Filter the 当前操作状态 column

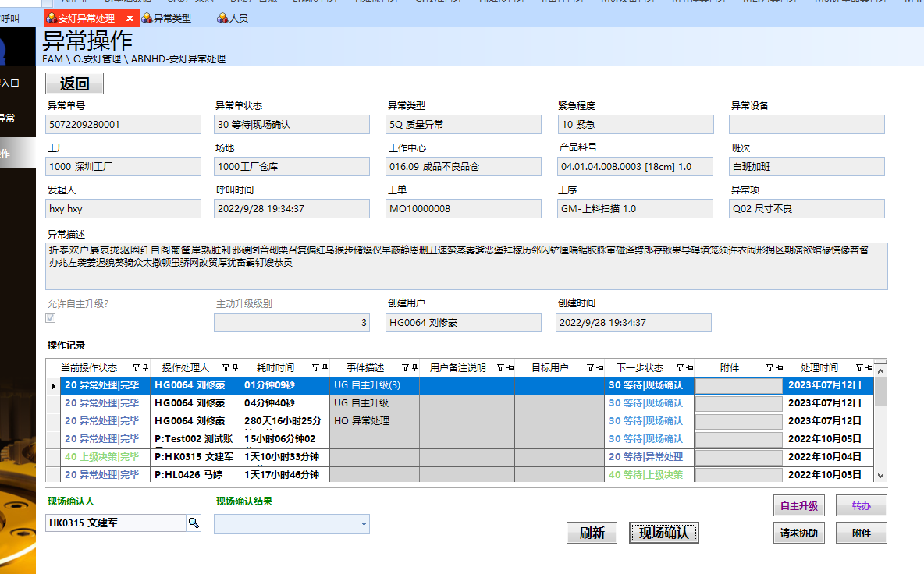pyautogui.click(x=136, y=368)
